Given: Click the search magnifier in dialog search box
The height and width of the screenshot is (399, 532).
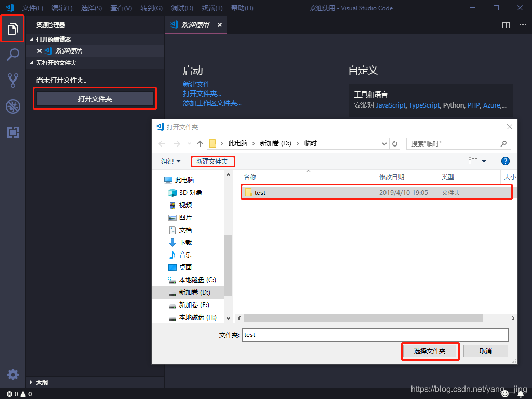Looking at the screenshot, I should 503,143.
